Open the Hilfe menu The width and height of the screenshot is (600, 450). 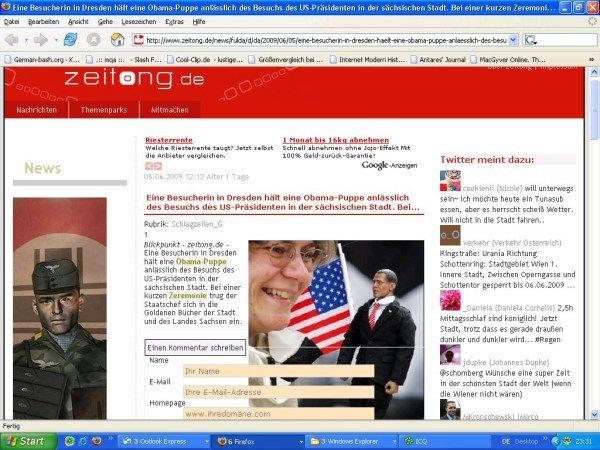pyautogui.click(x=199, y=22)
